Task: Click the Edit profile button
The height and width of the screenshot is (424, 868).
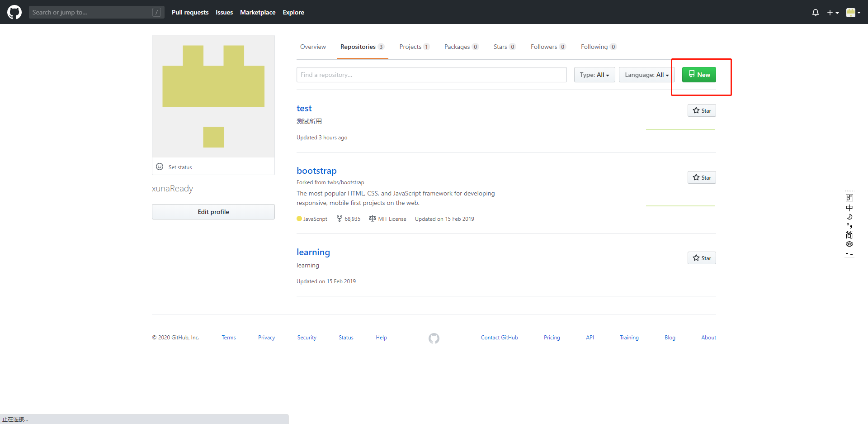Action: click(x=213, y=212)
